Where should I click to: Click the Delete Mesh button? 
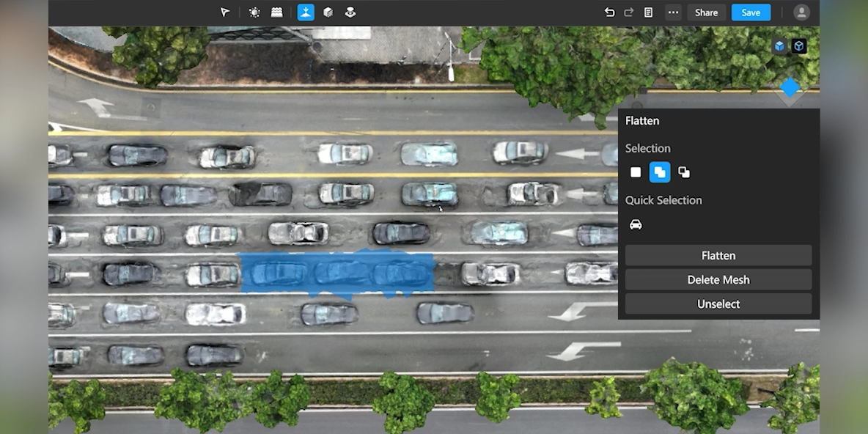(x=718, y=280)
